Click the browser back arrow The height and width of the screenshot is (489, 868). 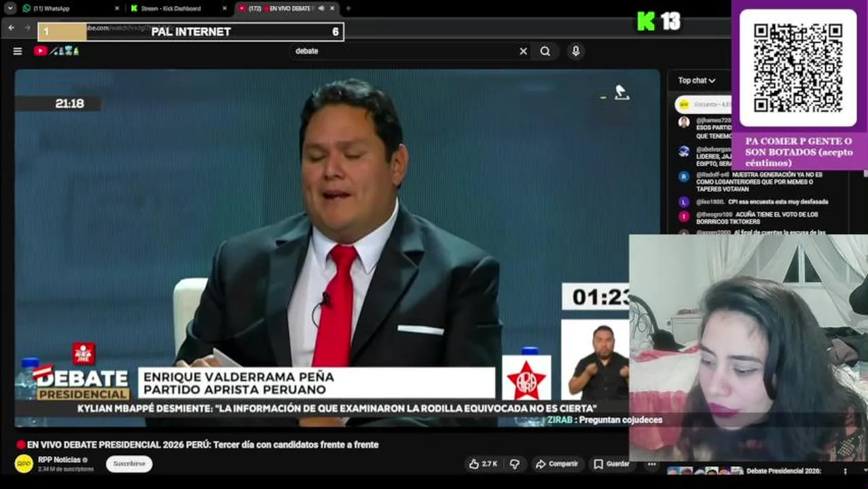(x=11, y=28)
